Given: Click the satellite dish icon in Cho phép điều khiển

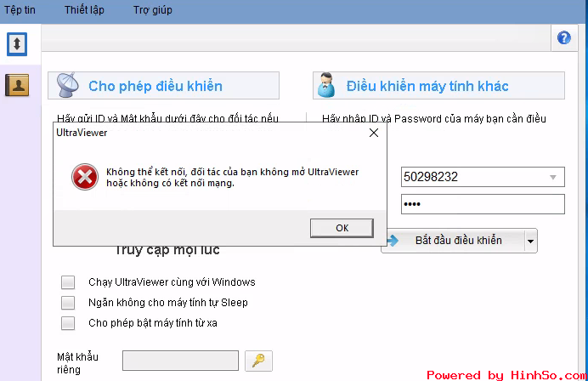Looking at the screenshot, I should [68, 85].
